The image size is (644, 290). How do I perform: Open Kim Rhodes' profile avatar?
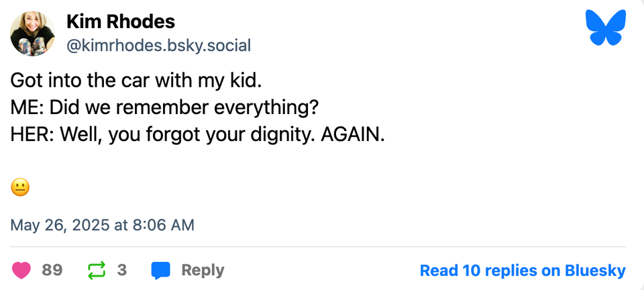32,34
